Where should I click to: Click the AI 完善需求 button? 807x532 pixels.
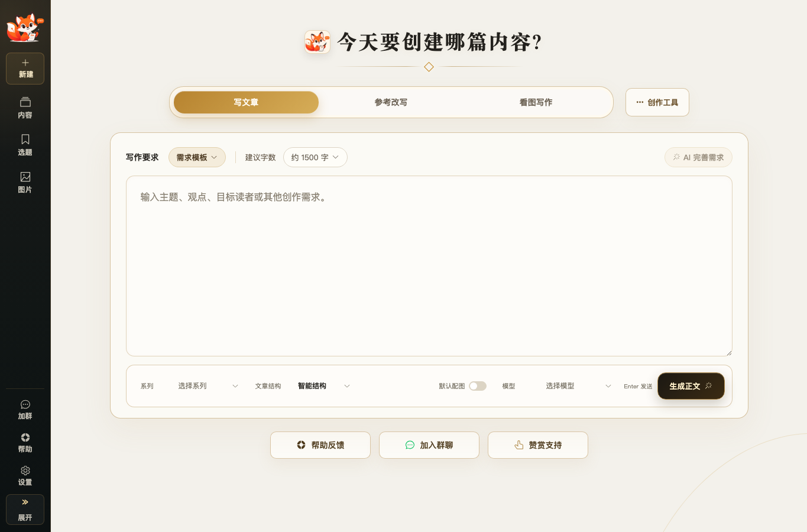point(698,157)
